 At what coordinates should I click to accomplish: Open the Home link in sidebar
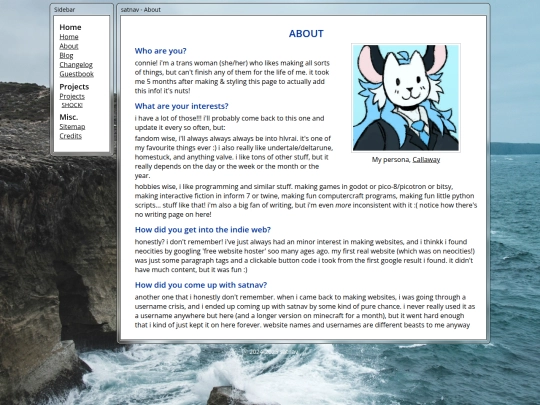pyautogui.click(x=69, y=37)
